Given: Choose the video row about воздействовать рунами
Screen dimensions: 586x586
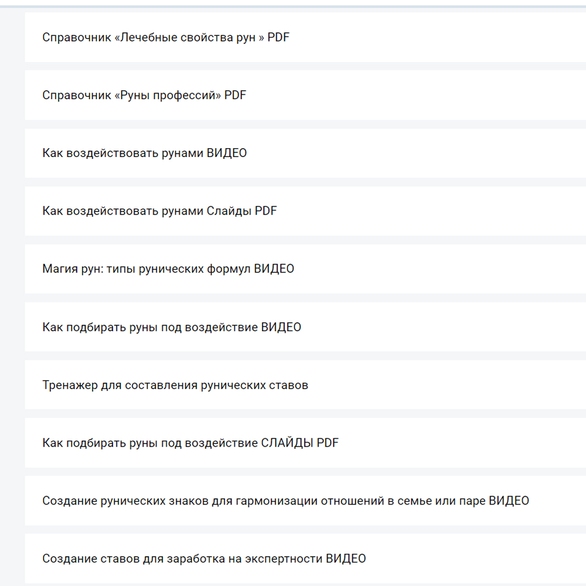Looking at the screenshot, I should (x=305, y=153).
